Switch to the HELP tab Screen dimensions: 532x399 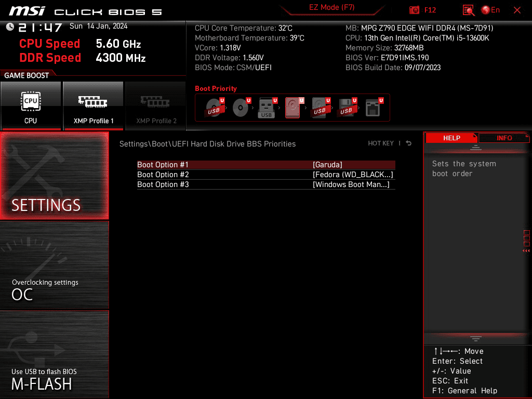pyautogui.click(x=451, y=138)
